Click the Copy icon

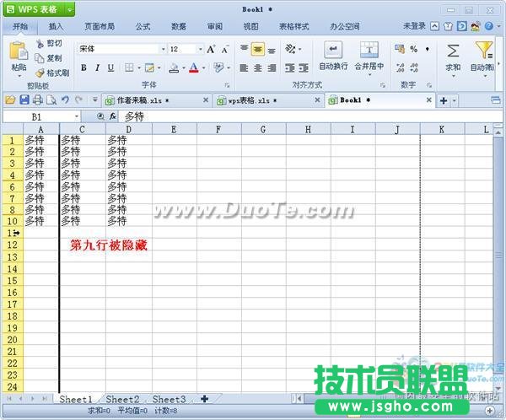[40, 58]
